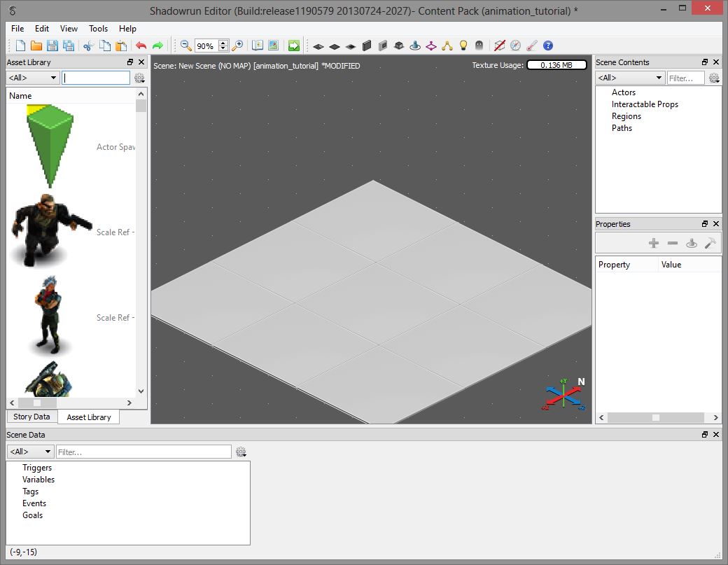The image size is (728, 565).
Task: Click the lightbulb lighting icon in toolbar
Action: [x=463, y=46]
